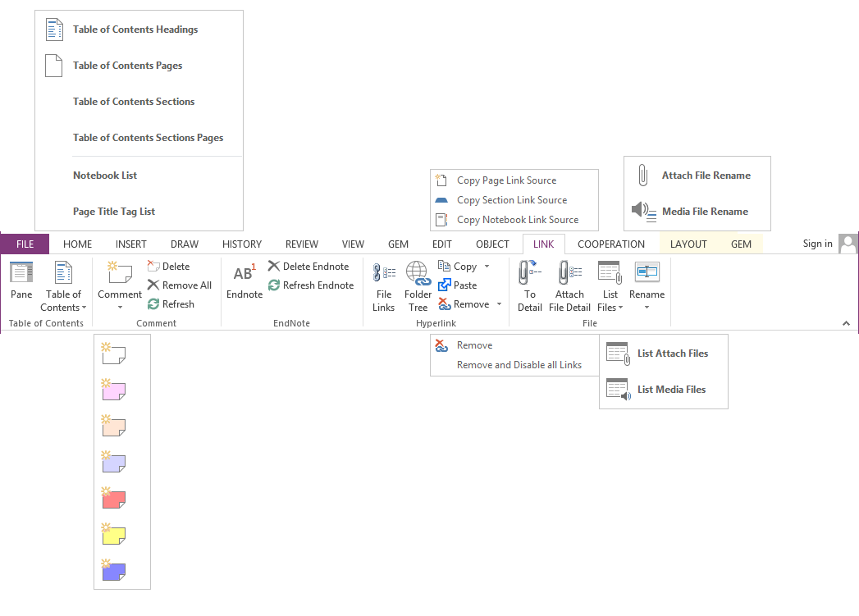Choose Media File Rename speaker item
Image resolution: width=859 pixels, height=616 pixels.
(697, 212)
